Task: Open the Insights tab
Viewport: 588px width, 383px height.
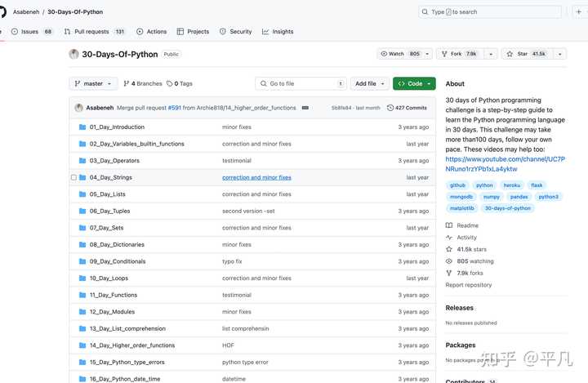Action: [x=278, y=32]
